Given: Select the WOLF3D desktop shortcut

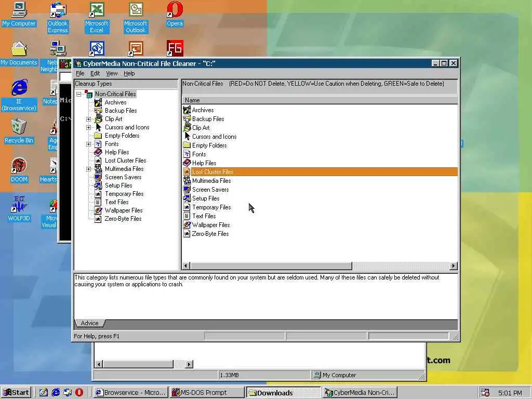Looking at the screenshot, I should point(19,209).
